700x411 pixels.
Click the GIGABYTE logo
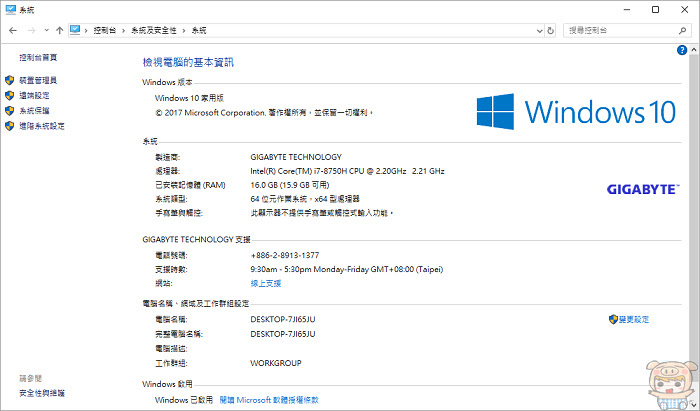tap(643, 189)
